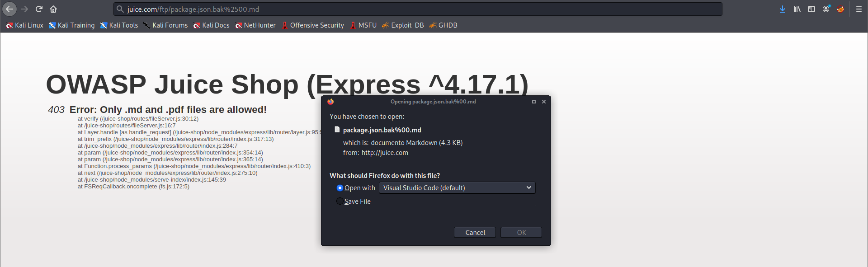868x267 pixels.
Task: Cancel the file opening dialog
Action: [x=475, y=232]
